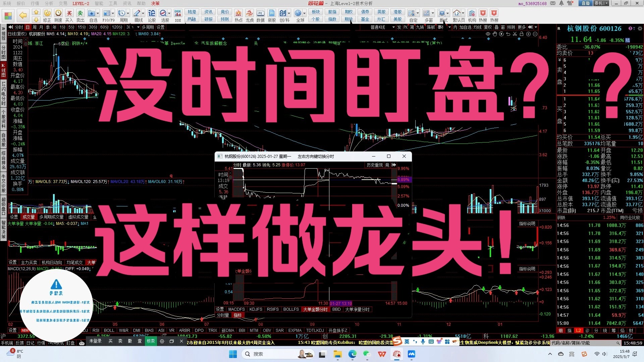Click the 历史重现 button in popup
644x362 pixels.
coord(374,165)
